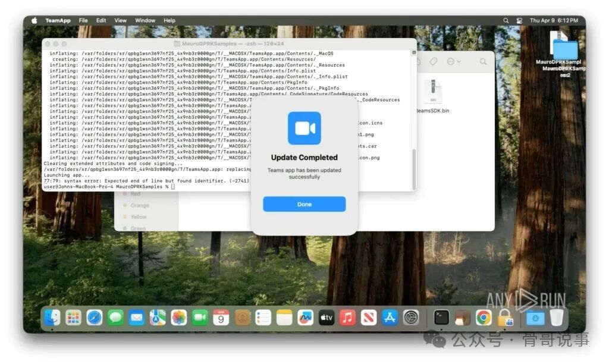The height and width of the screenshot is (364, 609).
Task: Click Done in the Update Completed dialog
Action: 304,205
